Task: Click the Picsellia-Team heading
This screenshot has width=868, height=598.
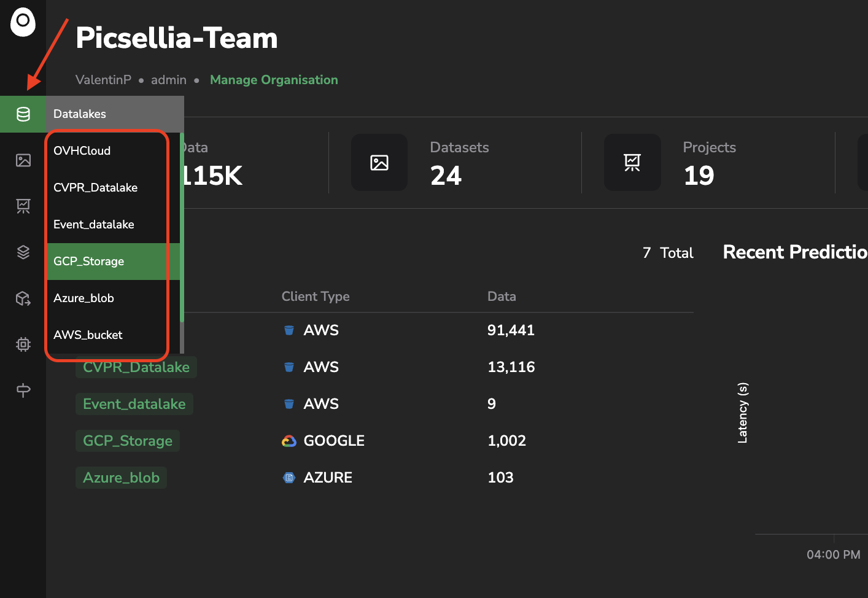Action: coord(177,38)
